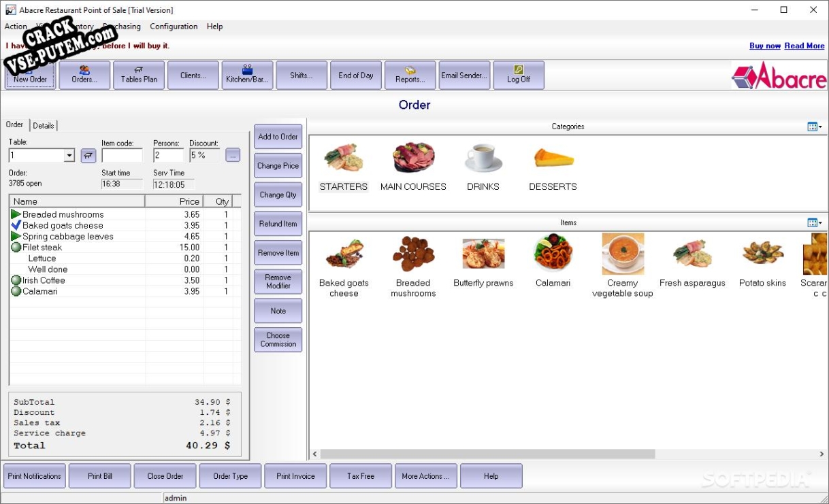Select the Calamari order row
The image size is (829, 504).
tap(125, 291)
